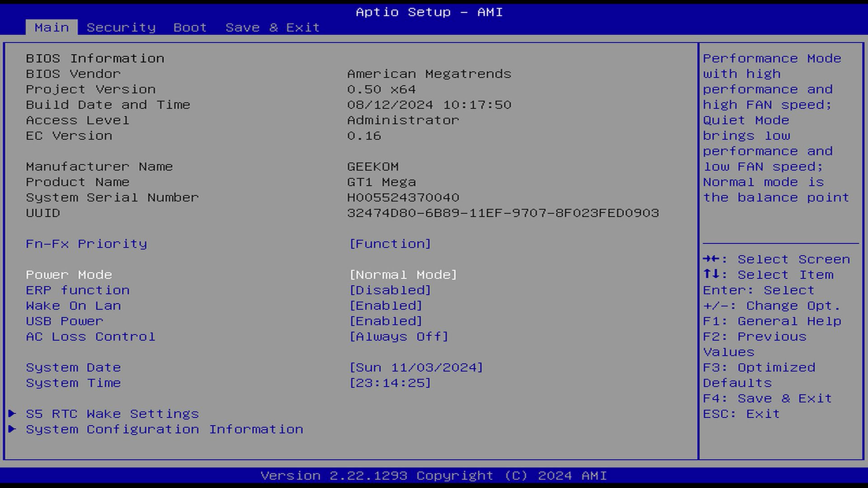
Task: Expand System Configuration Information arrow
Action: (x=13, y=429)
